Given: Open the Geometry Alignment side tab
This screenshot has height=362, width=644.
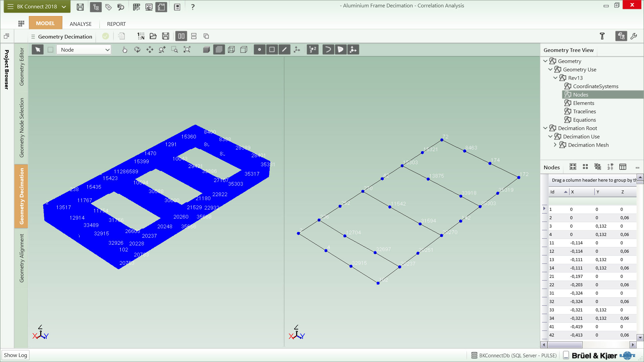Looking at the screenshot, I should 22,258.
